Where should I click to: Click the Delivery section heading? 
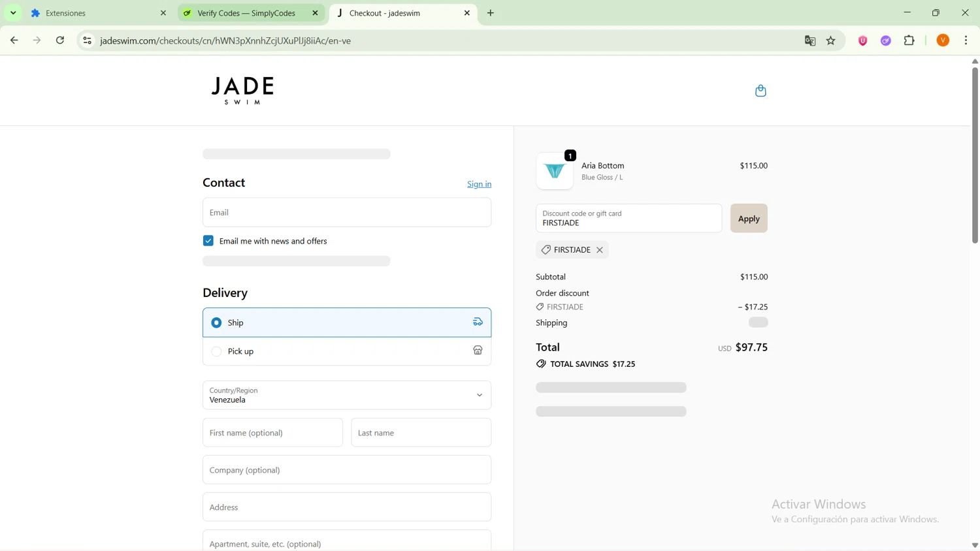click(225, 293)
